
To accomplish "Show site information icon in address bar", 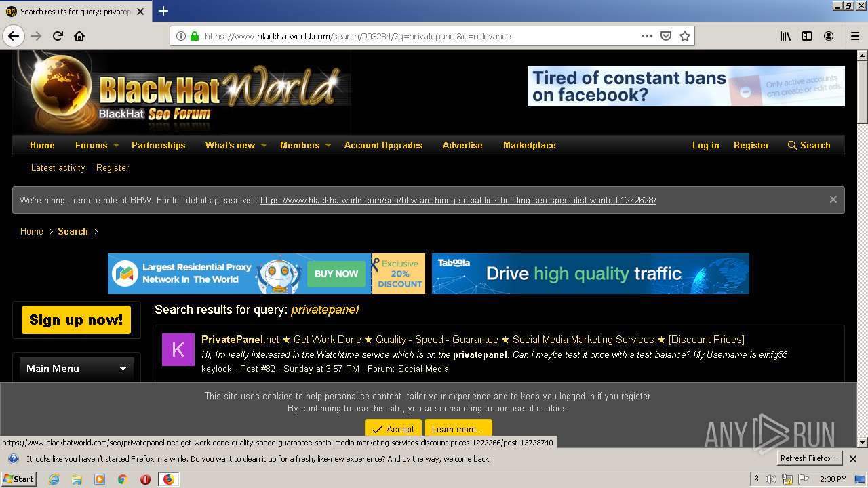I will tap(181, 36).
